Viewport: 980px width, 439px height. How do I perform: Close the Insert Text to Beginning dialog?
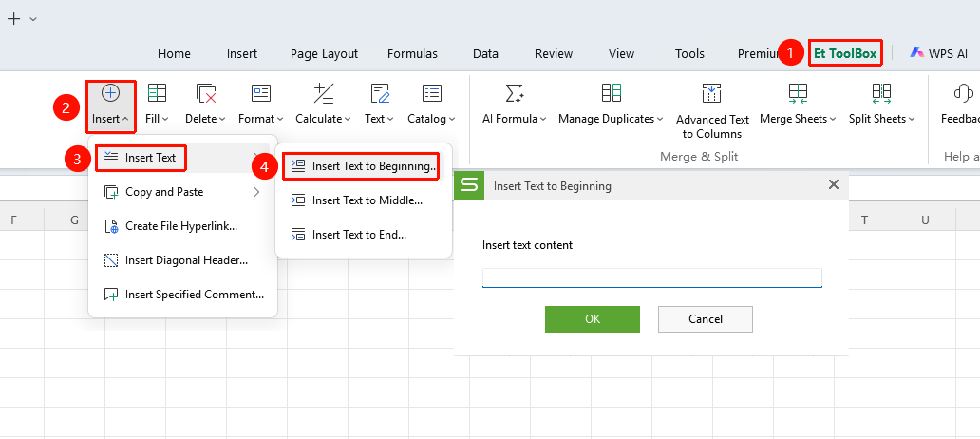(x=833, y=184)
